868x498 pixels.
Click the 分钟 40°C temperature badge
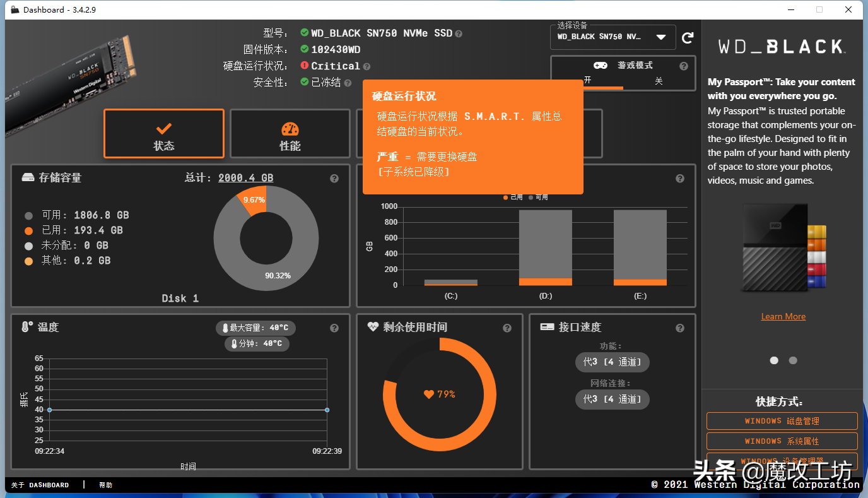(257, 344)
